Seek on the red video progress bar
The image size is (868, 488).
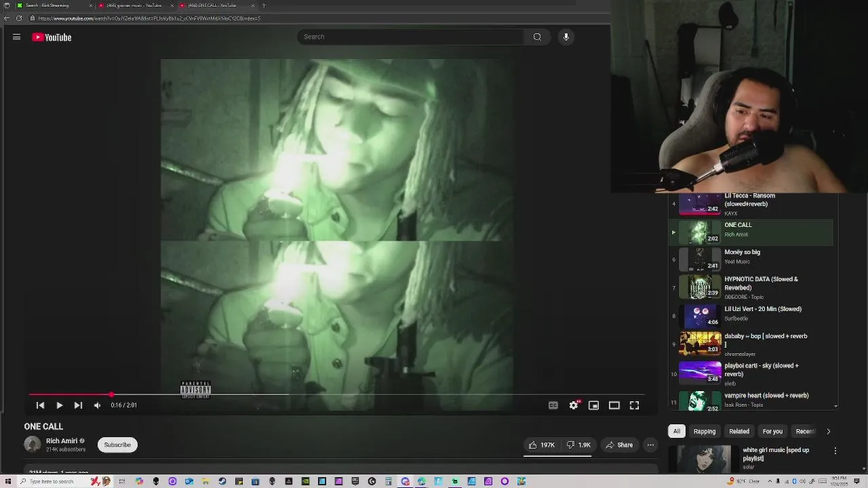pos(336,394)
